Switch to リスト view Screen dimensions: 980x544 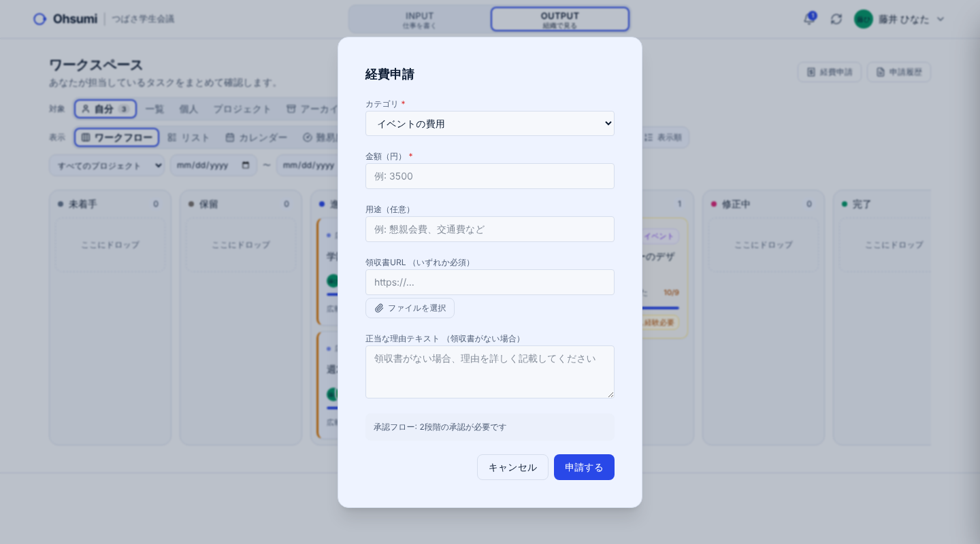189,137
